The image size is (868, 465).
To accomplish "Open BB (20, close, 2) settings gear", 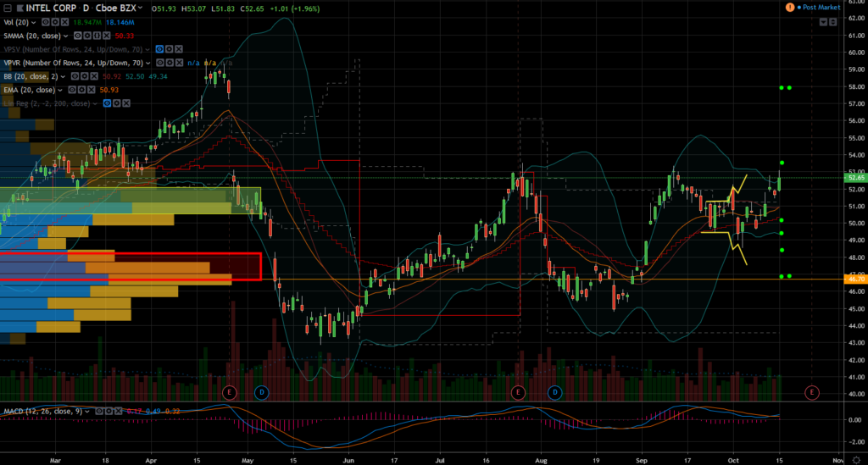I will 84,76.
